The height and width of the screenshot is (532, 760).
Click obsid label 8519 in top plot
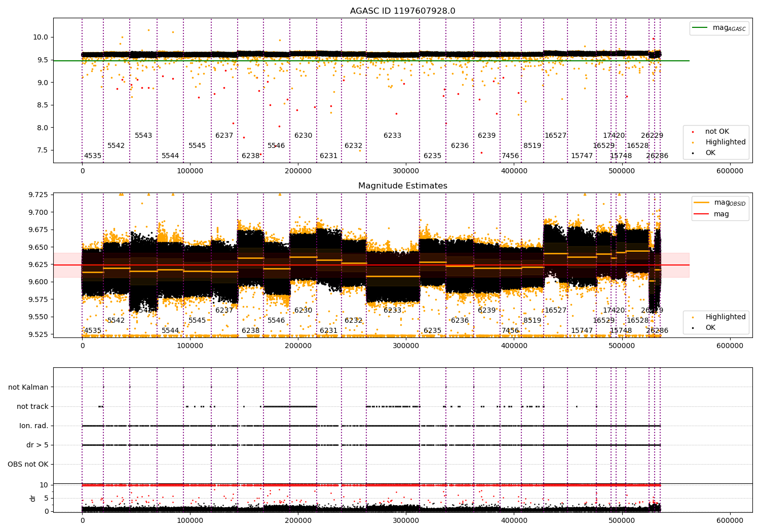[x=533, y=146]
